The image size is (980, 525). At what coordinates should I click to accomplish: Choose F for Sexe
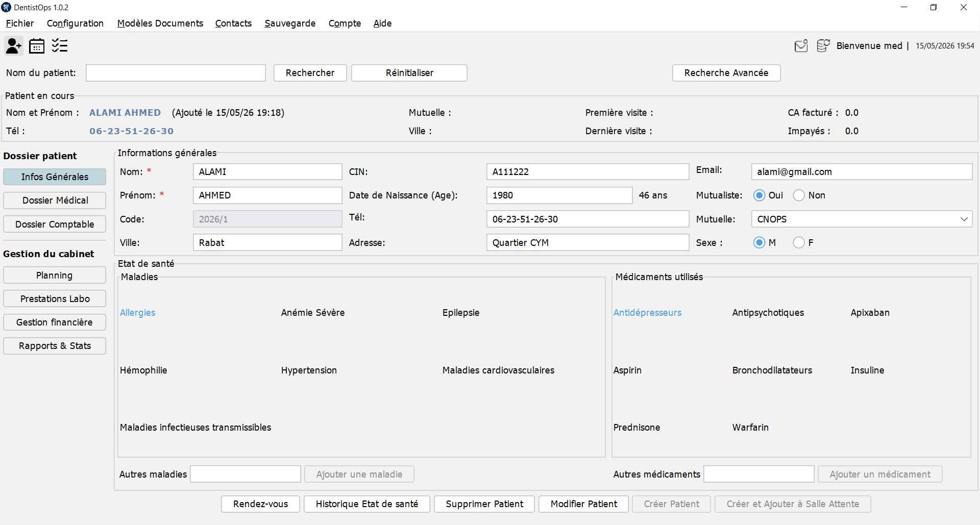click(799, 243)
